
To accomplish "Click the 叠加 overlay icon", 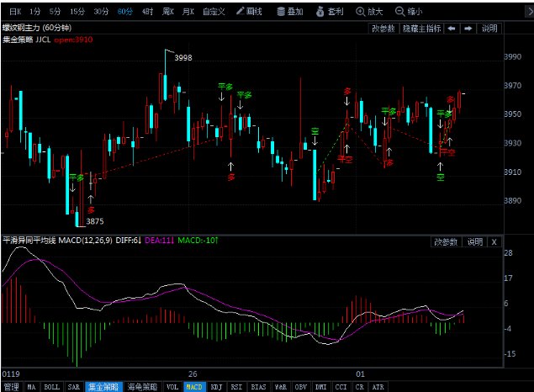I will 290,12.
